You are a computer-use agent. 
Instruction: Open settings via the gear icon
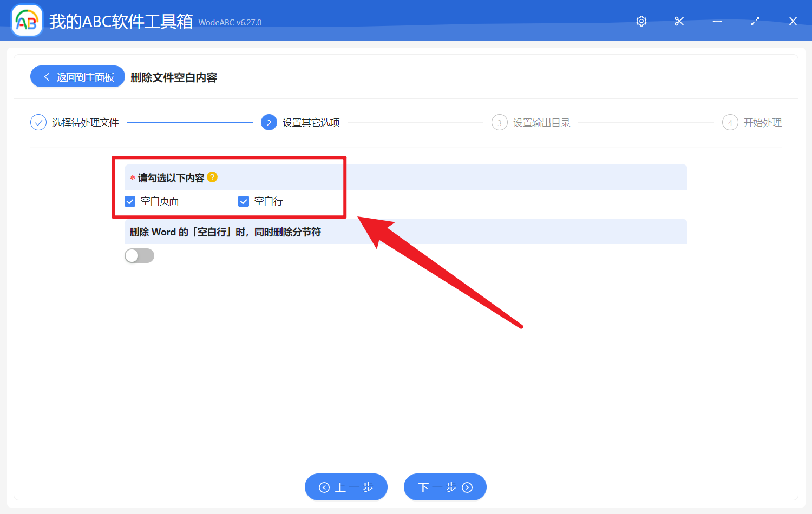coord(641,21)
